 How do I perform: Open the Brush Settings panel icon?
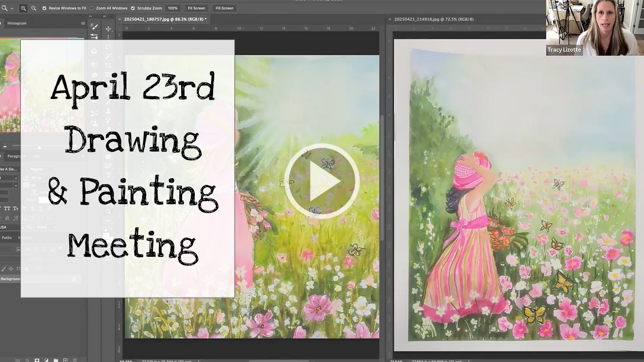(94, 26)
